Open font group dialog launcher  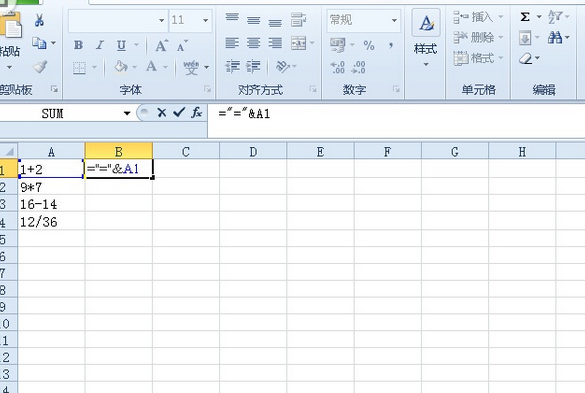pos(207,89)
